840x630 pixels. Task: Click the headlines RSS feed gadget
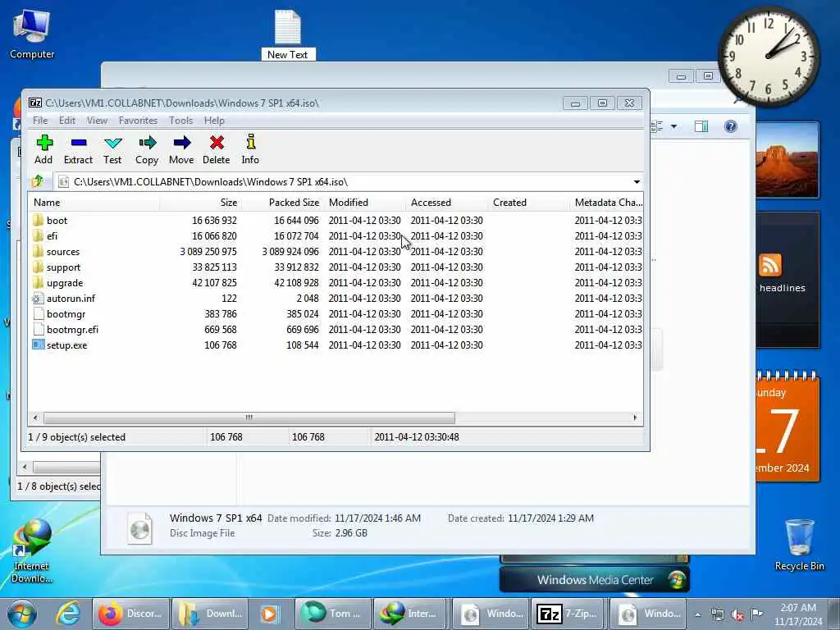pyautogui.click(x=787, y=280)
